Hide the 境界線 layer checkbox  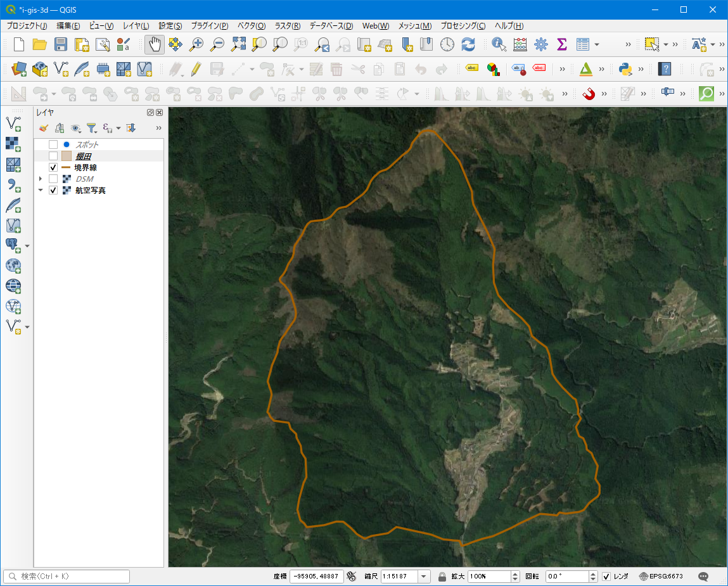[53, 167]
